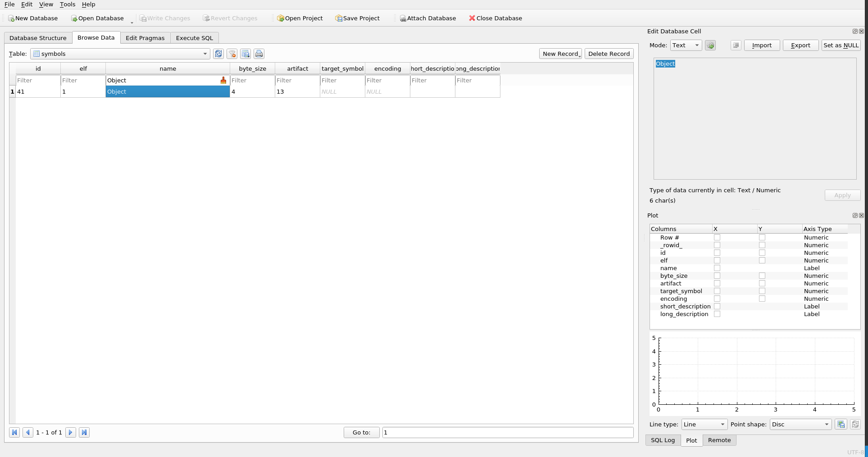Tick X checkbox for long_description

(717, 314)
